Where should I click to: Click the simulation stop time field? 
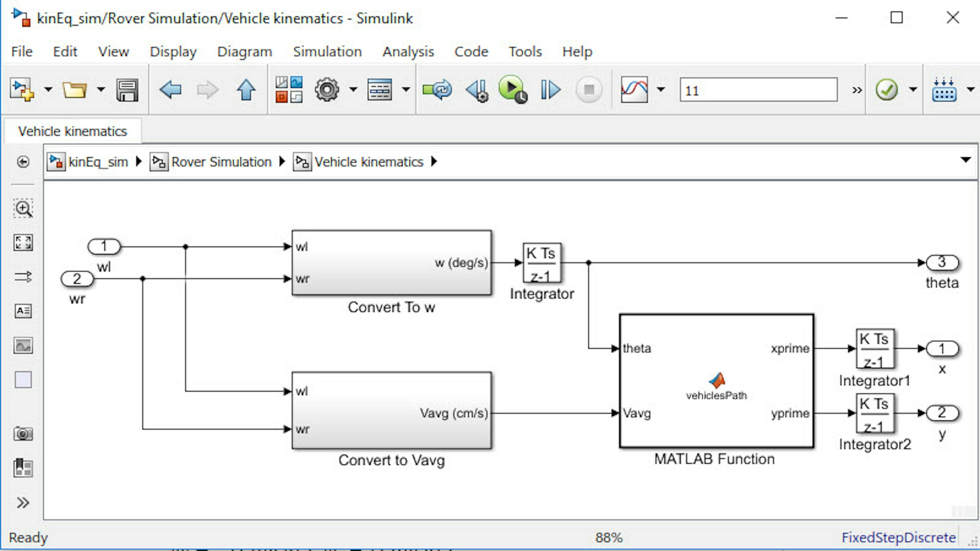click(x=758, y=90)
